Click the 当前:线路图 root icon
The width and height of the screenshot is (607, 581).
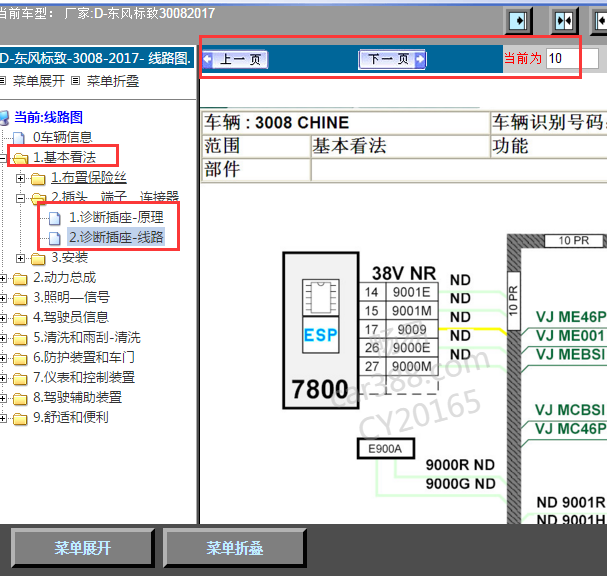pyautogui.click(x=4, y=118)
